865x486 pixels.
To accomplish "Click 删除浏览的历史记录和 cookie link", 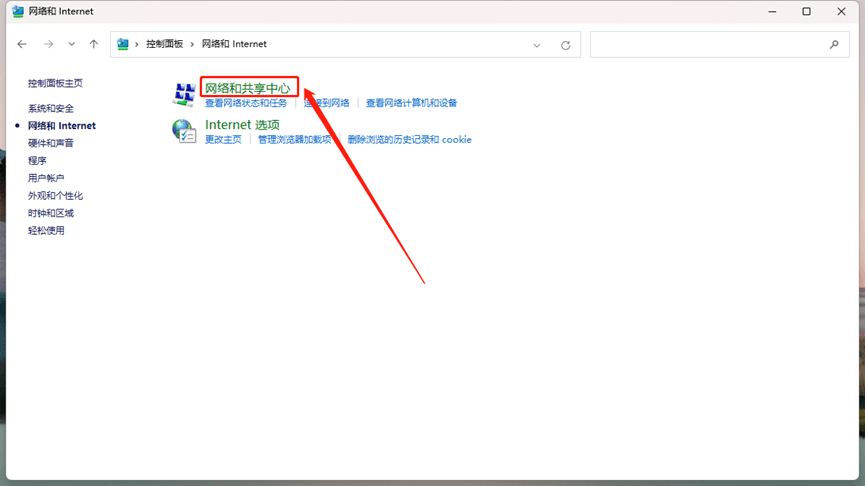I will (x=409, y=140).
